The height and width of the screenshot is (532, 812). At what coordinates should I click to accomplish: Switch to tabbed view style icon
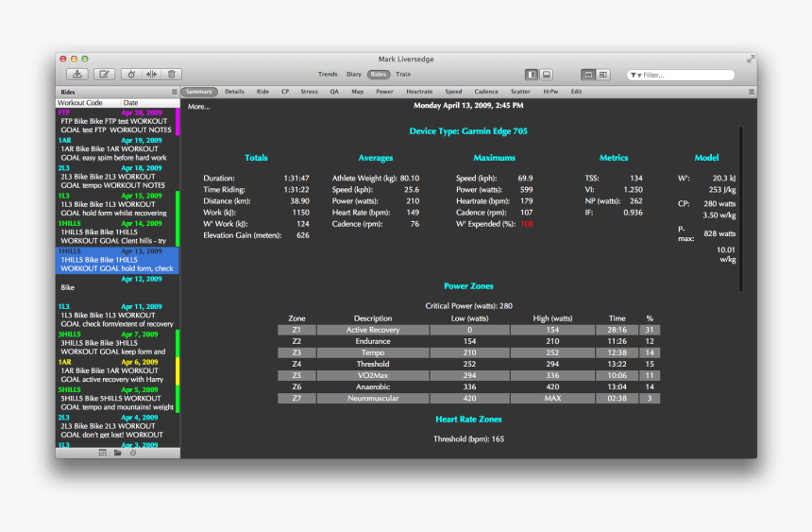click(x=588, y=75)
